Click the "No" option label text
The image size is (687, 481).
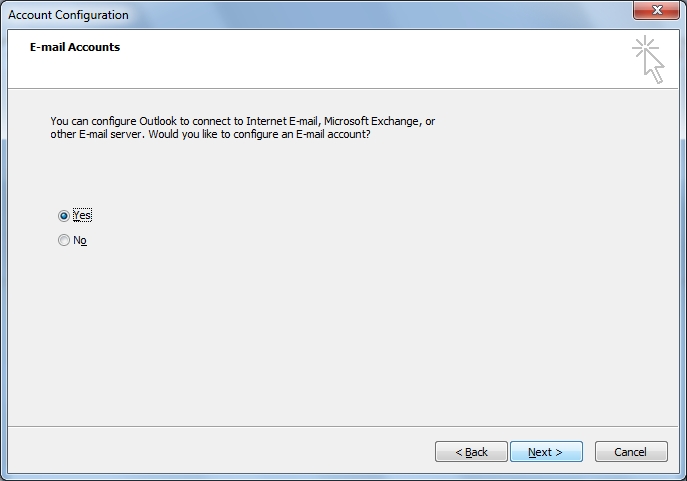[80, 240]
